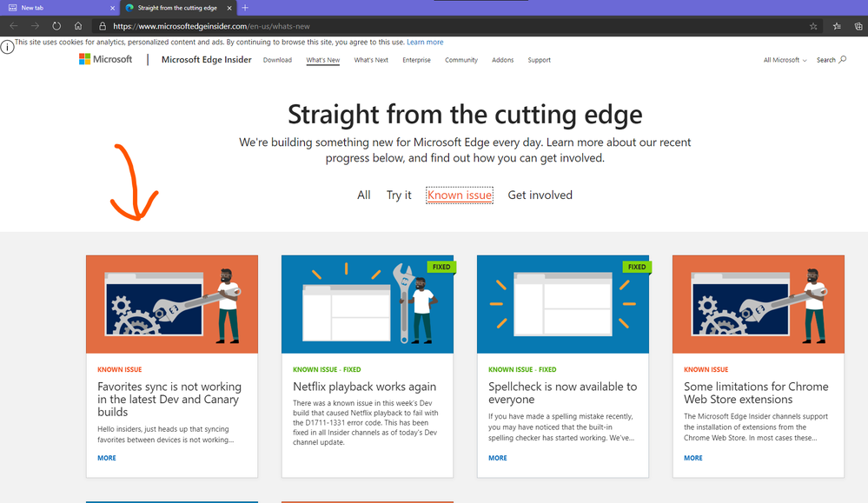Select the 'Straight from the cutting edge' tab
Viewport: 868px width, 503px height.
[178, 9]
